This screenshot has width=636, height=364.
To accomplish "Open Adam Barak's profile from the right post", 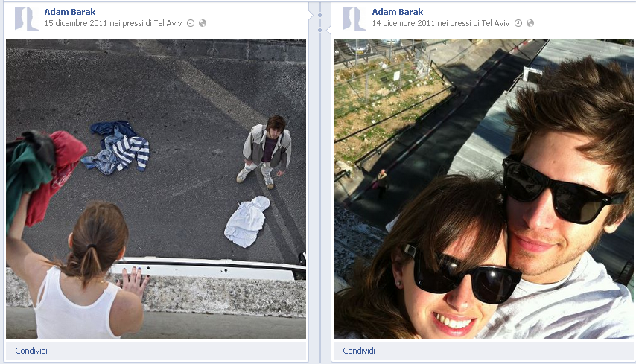I will click(398, 12).
